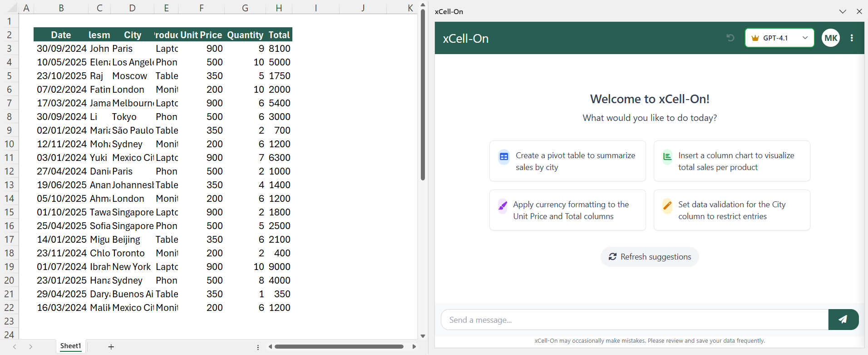The height and width of the screenshot is (355, 868).
Task: Select the apply currency formatting suggestion
Action: (567, 210)
